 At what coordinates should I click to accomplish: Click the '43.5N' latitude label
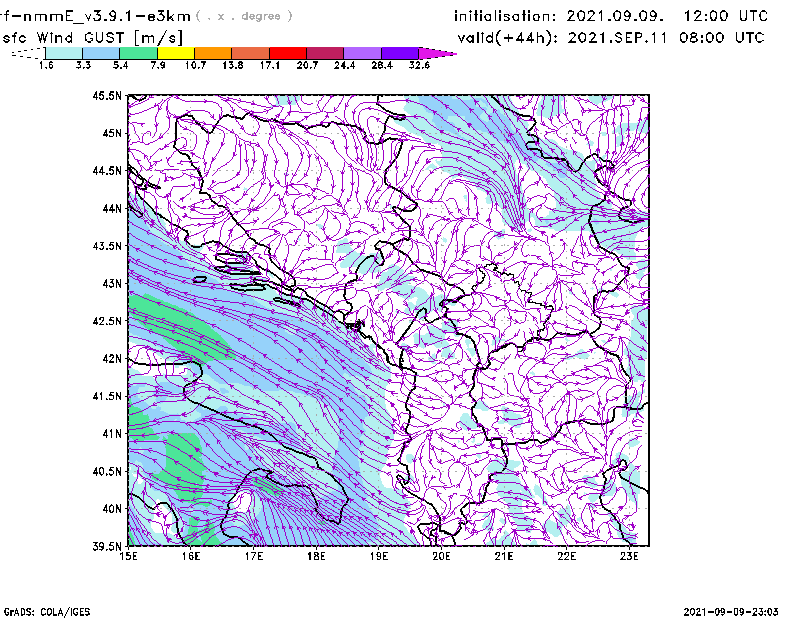(107, 246)
